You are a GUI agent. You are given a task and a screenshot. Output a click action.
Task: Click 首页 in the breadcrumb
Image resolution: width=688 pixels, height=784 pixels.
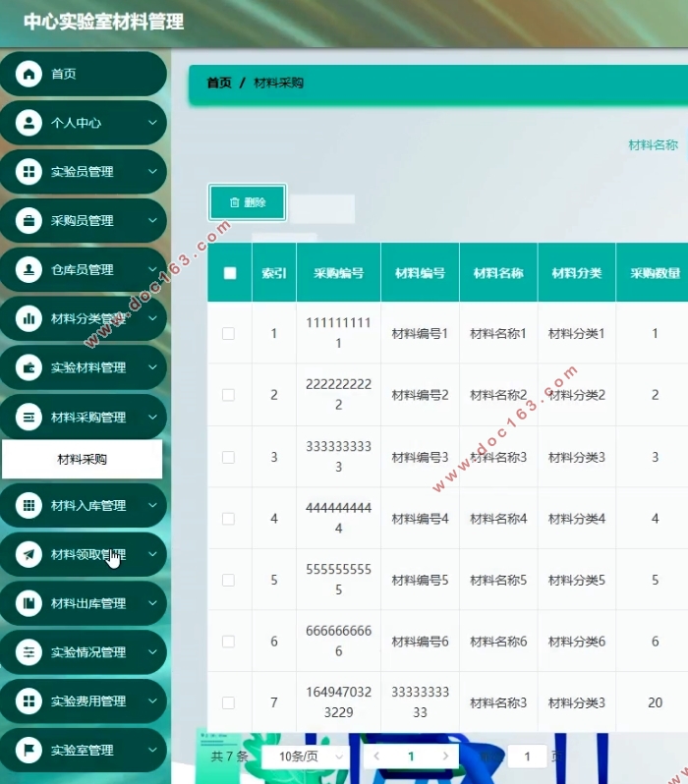click(x=219, y=83)
